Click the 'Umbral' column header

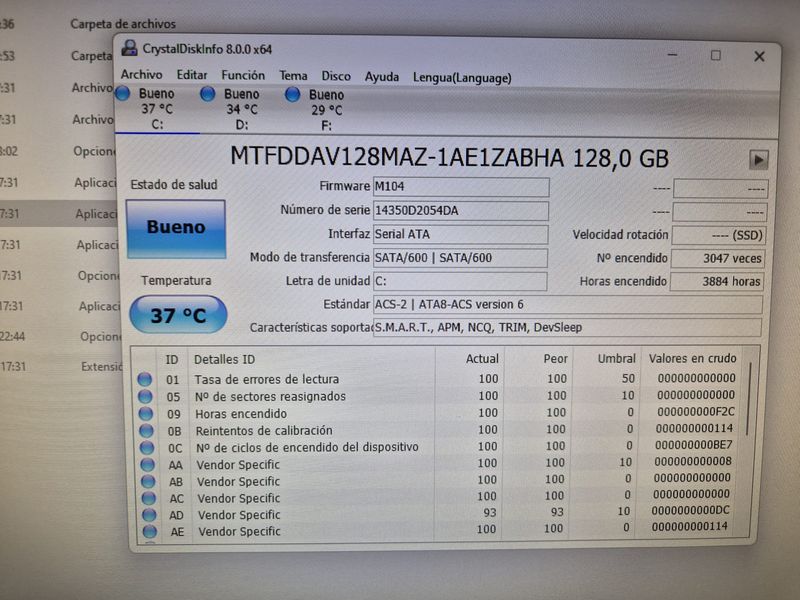click(605, 359)
